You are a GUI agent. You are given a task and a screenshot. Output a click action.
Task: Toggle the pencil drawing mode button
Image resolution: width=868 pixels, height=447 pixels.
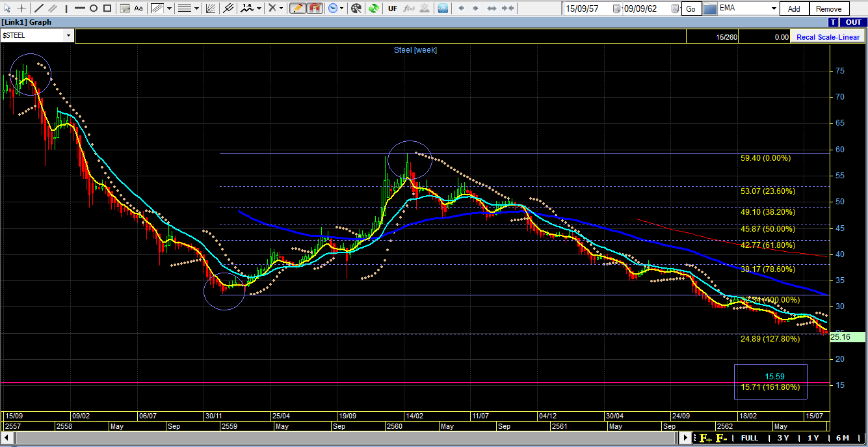pos(297,8)
